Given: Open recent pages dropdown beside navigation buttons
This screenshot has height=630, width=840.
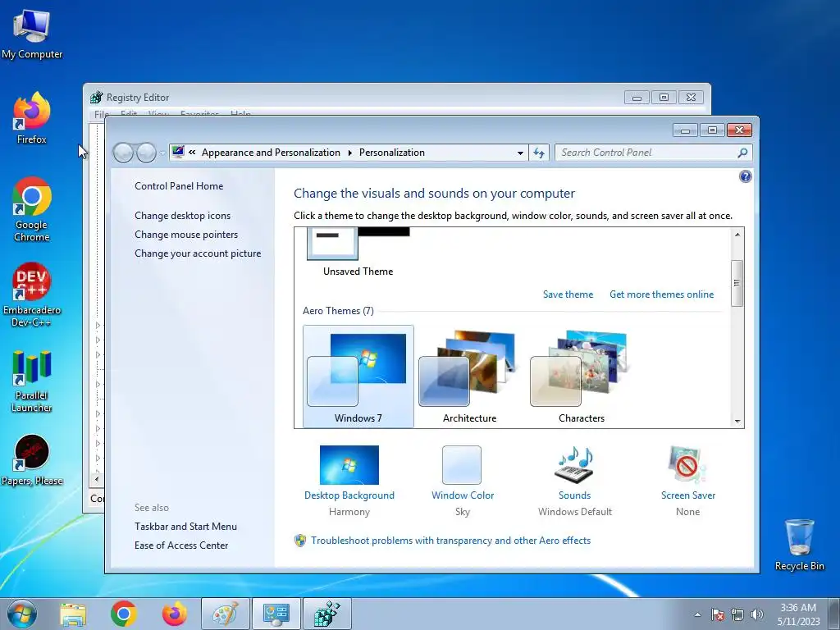Looking at the screenshot, I should click(x=162, y=153).
